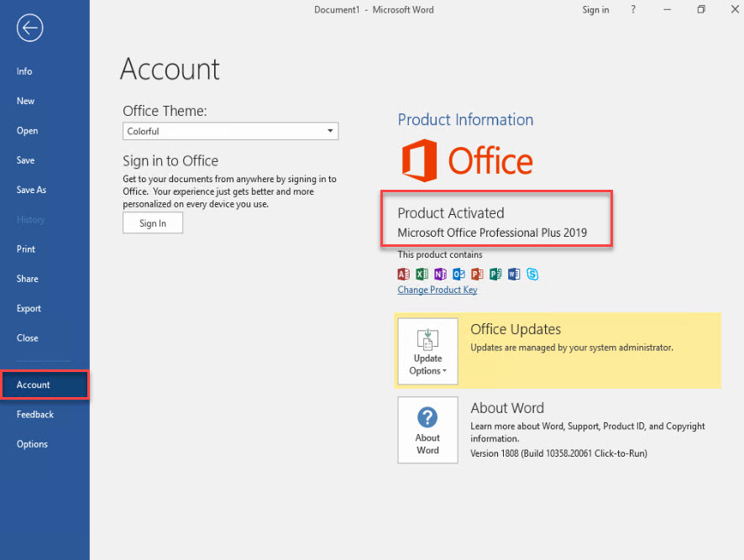Click the OneNote app icon
The height and width of the screenshot is (560, 744).
click(x=440, y=274)
